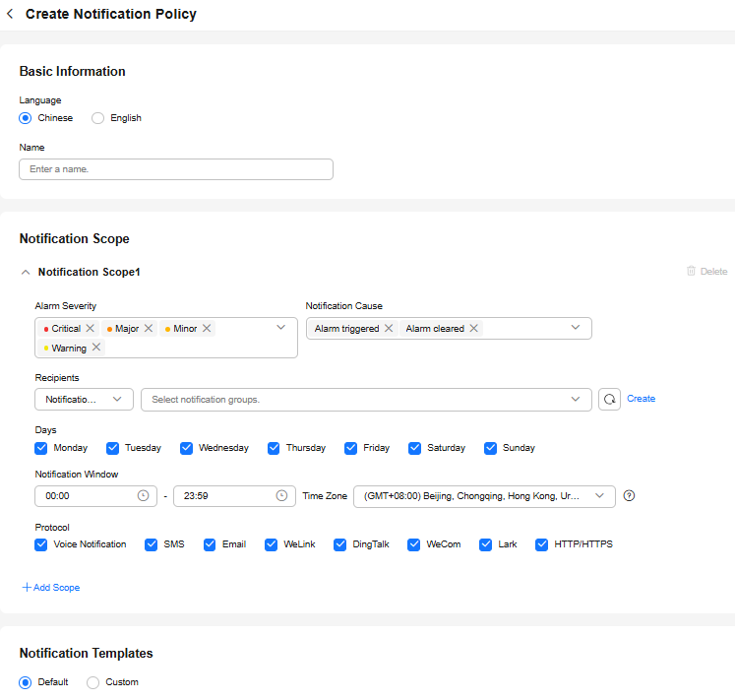735x700 pixels.
Task: Collapse the Notification Scope1 section
Action: pyautogui.click(x=26, y=272)
